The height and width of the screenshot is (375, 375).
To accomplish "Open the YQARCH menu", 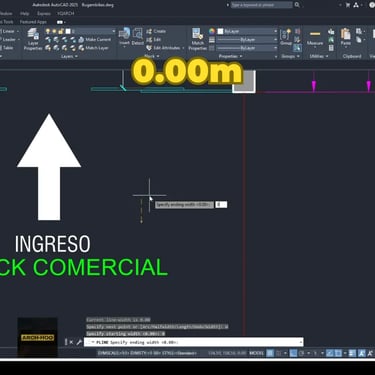I will pyautogui.click(x=65, y=14).
